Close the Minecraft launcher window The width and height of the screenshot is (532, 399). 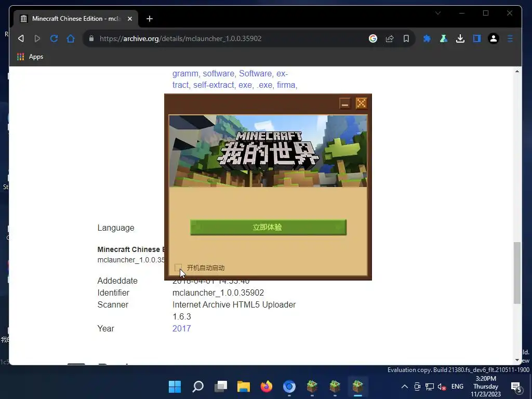[362, 103]
